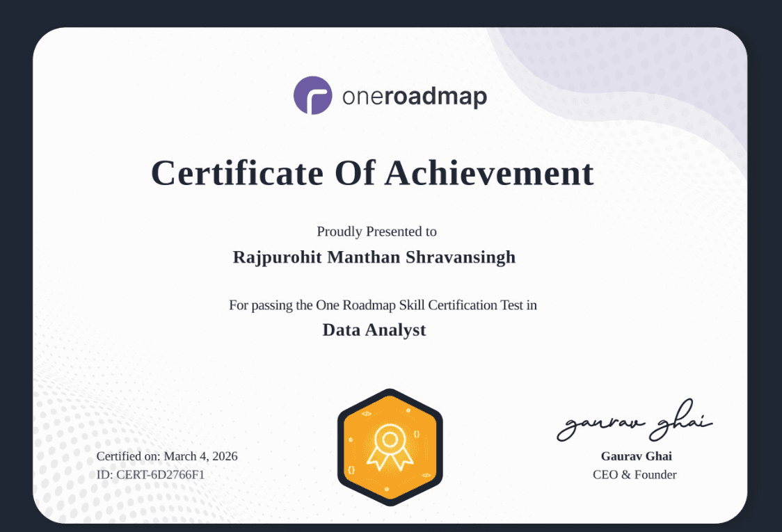The image size is (782, 532).
Task: Click 'Certified on: March 4, 2026' text
Action: coord(166,456)
